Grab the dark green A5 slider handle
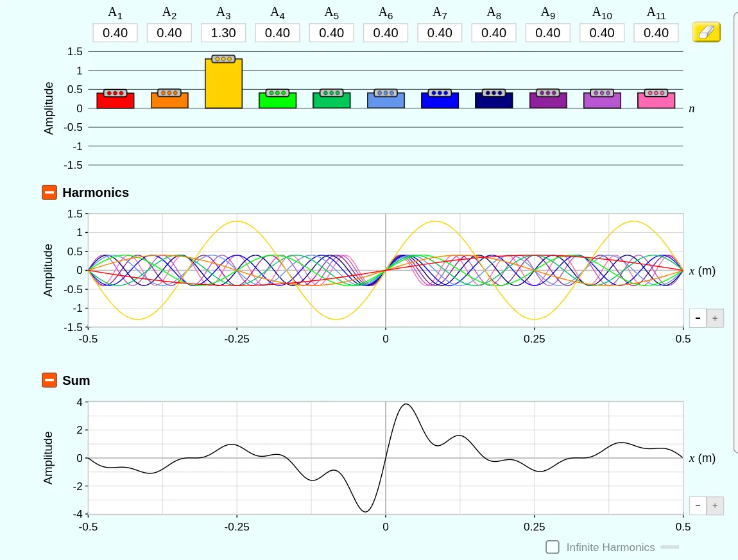 click(332, 93)
